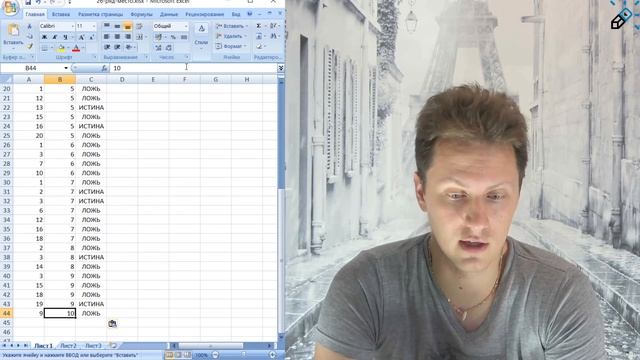Apply the red font color A
The width and height of the screenshot is (640, 360).
(x=76, y=49)
